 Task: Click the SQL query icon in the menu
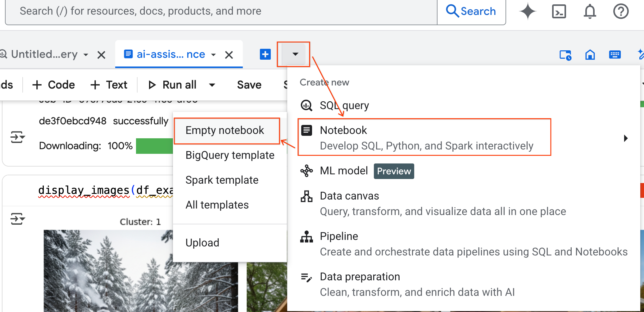point(306,105)
